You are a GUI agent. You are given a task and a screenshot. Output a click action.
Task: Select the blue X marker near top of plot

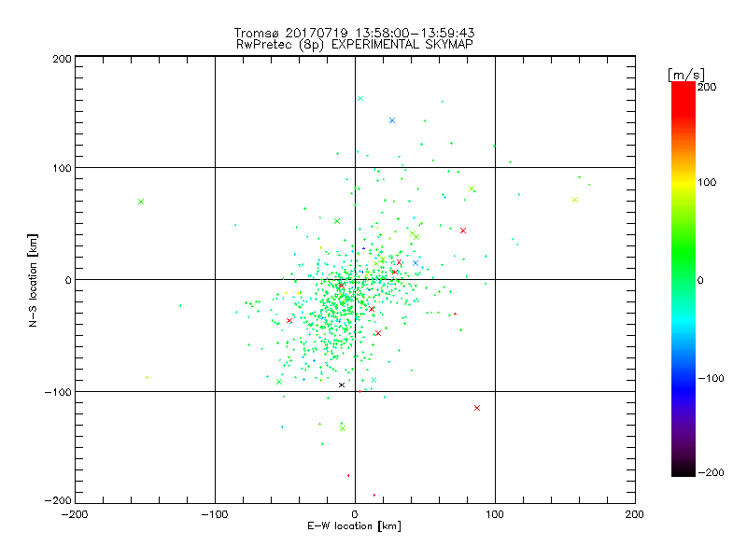[392, 120]
